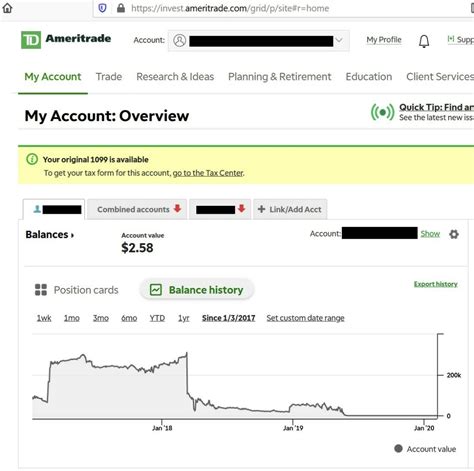Select the 1wk date range
Screen dimensions: 474x471
point(44,318)
